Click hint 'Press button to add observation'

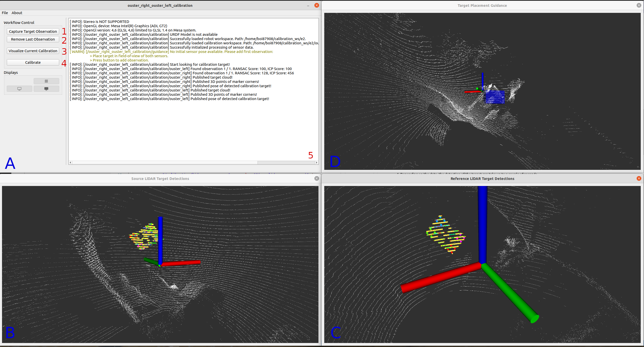(119, 60)
